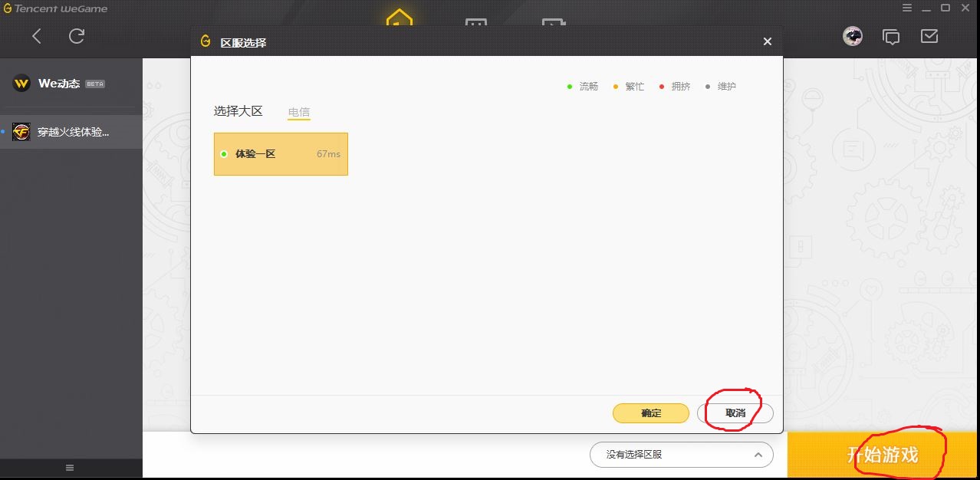
Task: Click the 67ms latency text
Action: tap(328, 154)
